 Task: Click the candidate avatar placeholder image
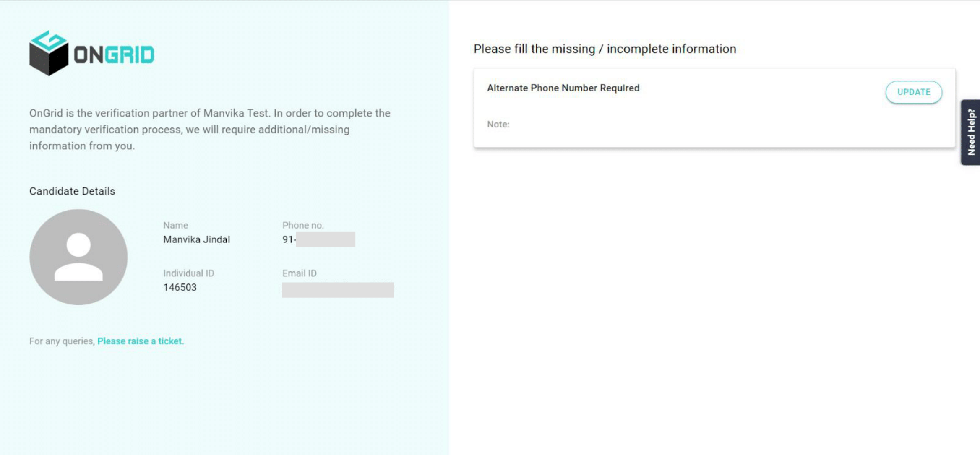click(78, 257)
